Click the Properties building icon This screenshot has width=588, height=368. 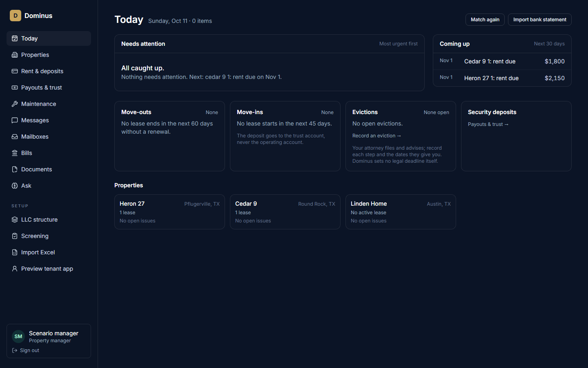(15, 55)
